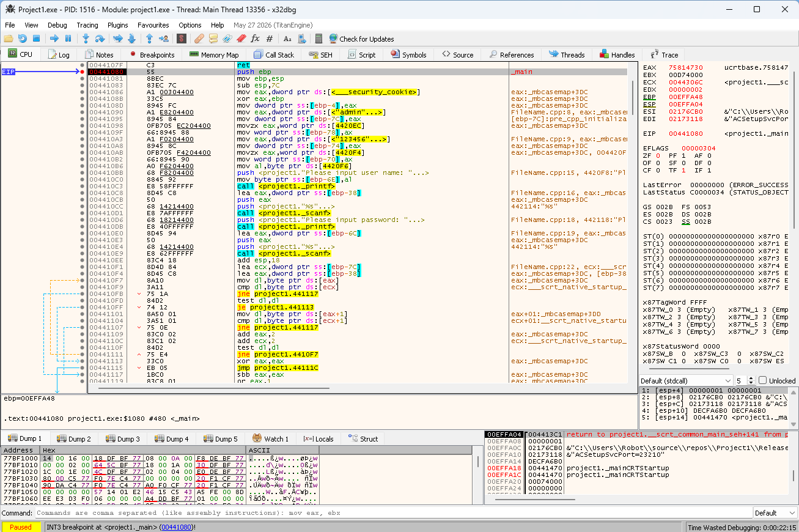Launch the Scylla plugin icon
This screenshot has width=799, height=532.
coord(182,39)
